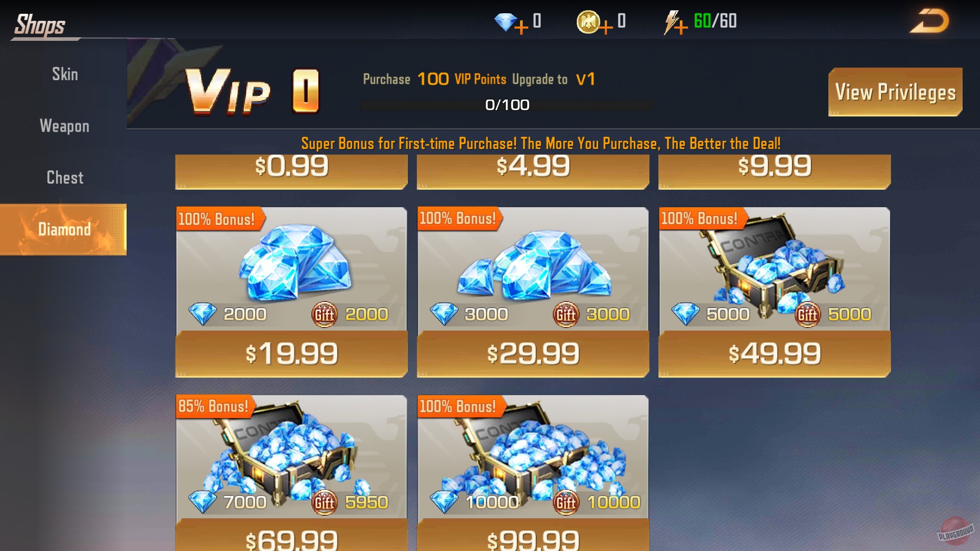Buy the $49.99 diamond pack
The height and width of the screenshot is (551, 980).
click(x=774, y=354)
